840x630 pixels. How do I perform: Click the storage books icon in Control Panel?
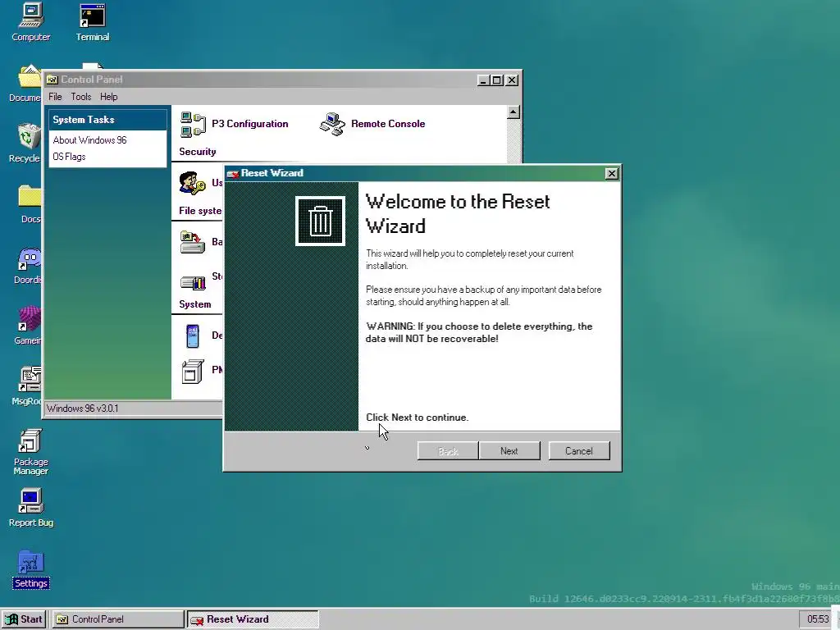tap(193, 282)
